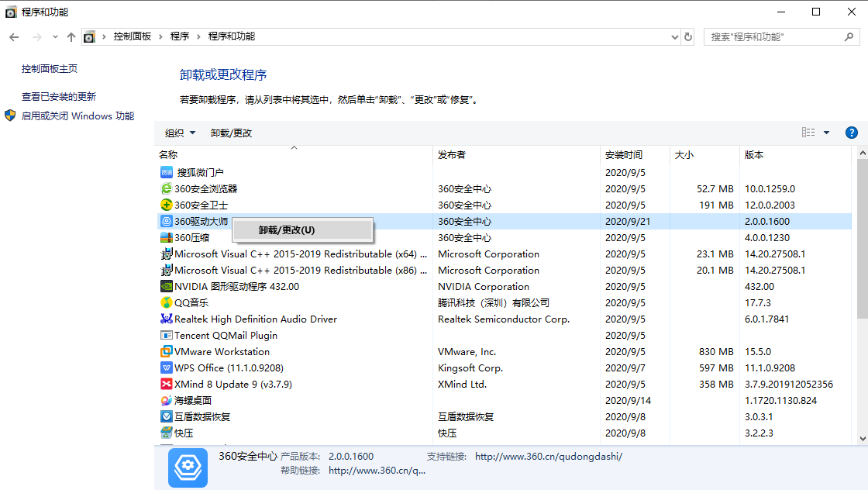Click the list scrollbar down arrow
The width and height of the screenshot is (868, 490).
pyautogui.click(x=863, y=439)
